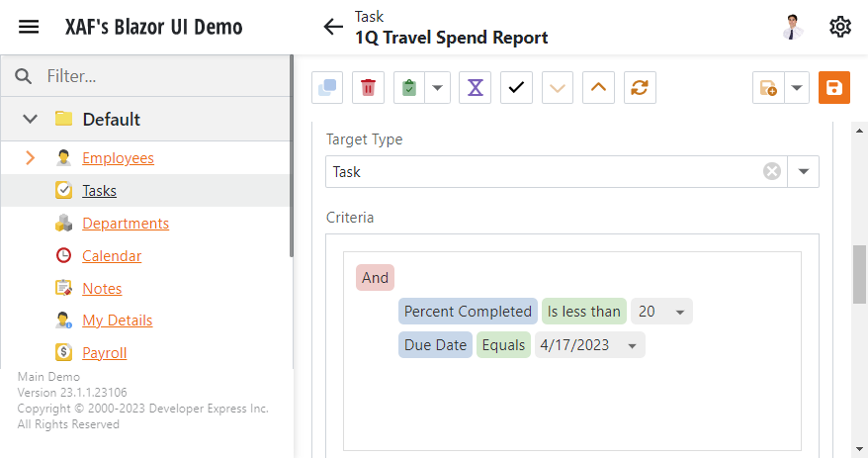Click the page vertical scrollbar thumb
This screenshot has width=868, height=458.
(x=859, y=274)
